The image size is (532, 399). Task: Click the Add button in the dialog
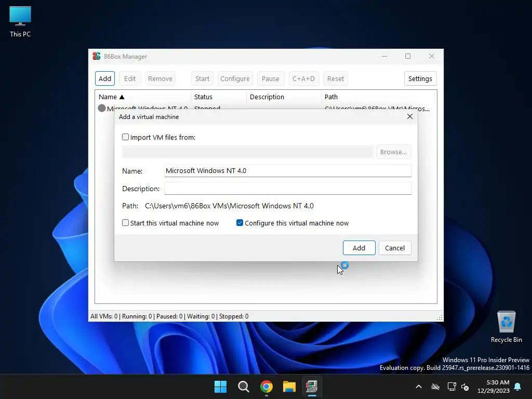pos(359,248)
